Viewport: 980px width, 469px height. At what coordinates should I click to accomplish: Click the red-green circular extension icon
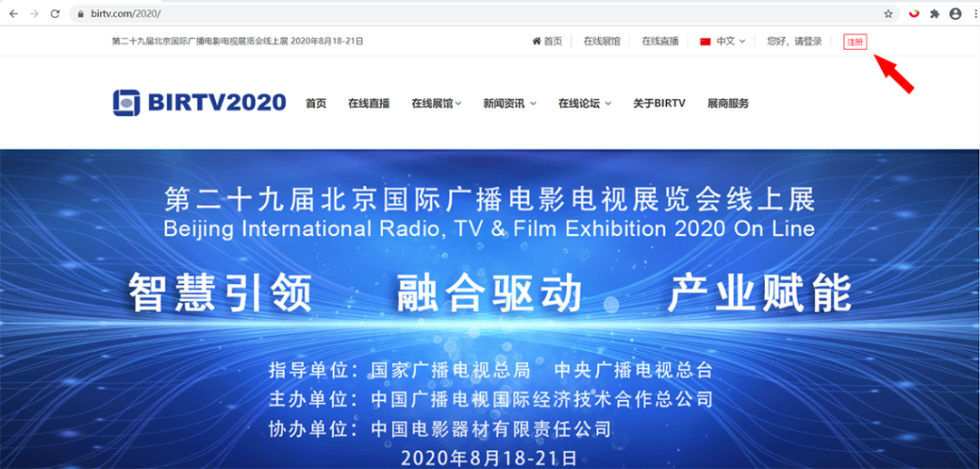(x=914, y=14)
